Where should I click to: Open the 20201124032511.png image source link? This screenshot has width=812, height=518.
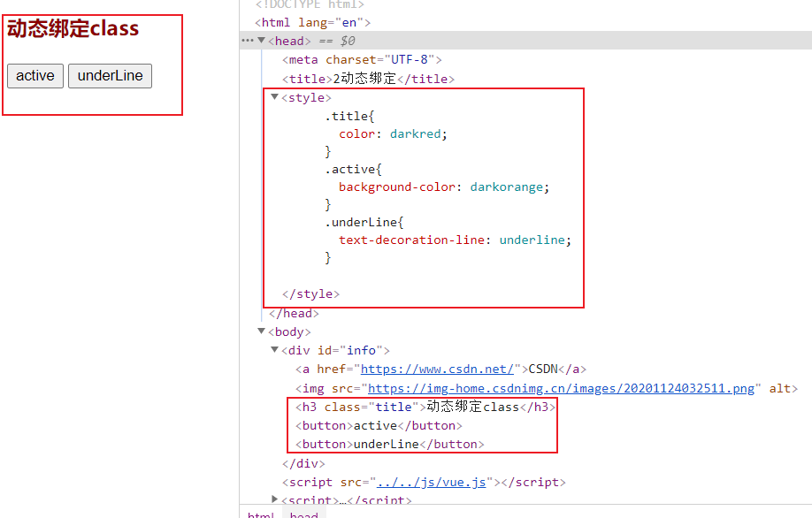[561, 388]
